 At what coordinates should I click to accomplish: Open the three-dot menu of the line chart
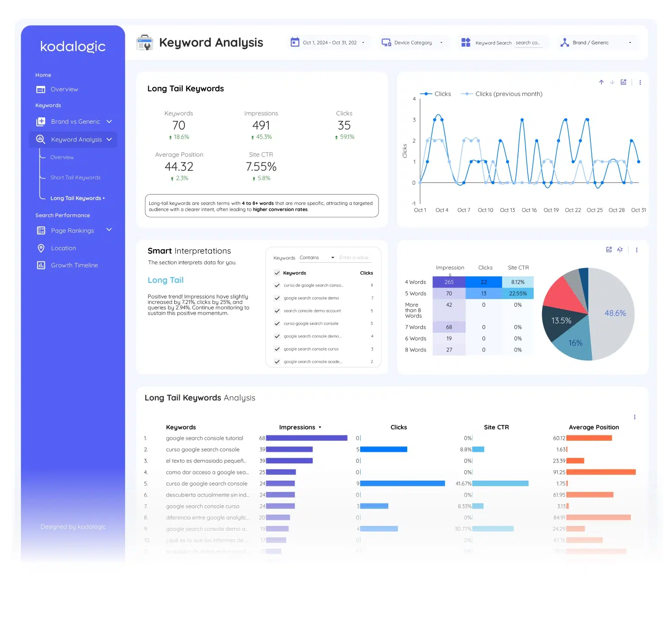pos(640,82)
